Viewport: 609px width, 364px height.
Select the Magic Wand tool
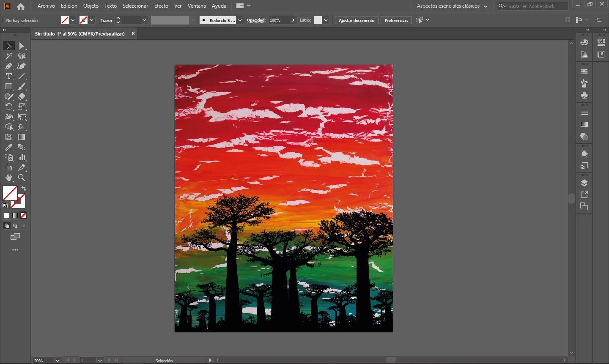[8, 56]
